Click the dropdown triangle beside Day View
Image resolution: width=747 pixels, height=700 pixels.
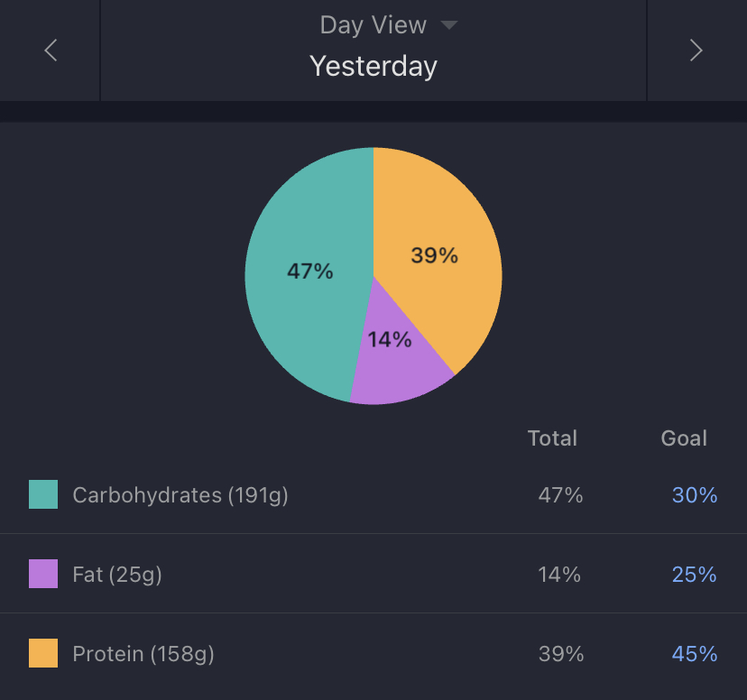tap(448, 25)
